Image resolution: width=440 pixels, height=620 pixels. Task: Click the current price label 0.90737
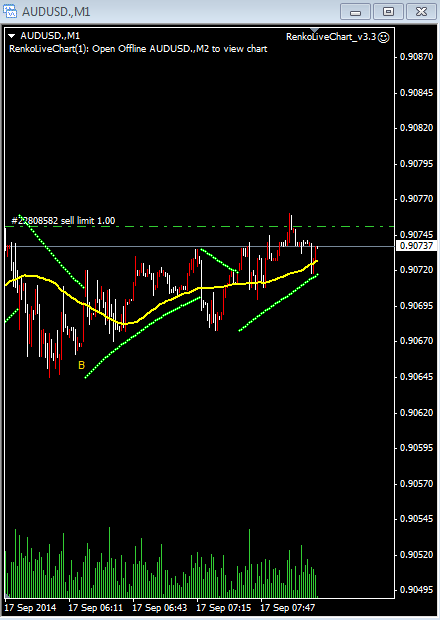pos(416,246)
